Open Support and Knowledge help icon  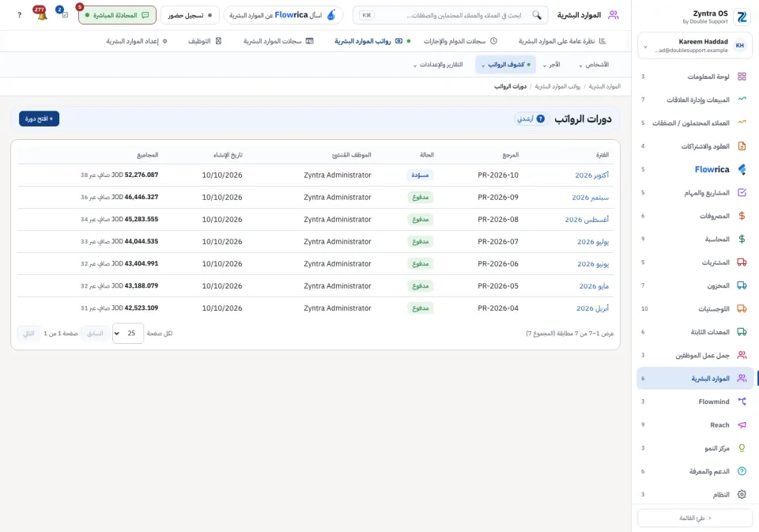point(742,471)
